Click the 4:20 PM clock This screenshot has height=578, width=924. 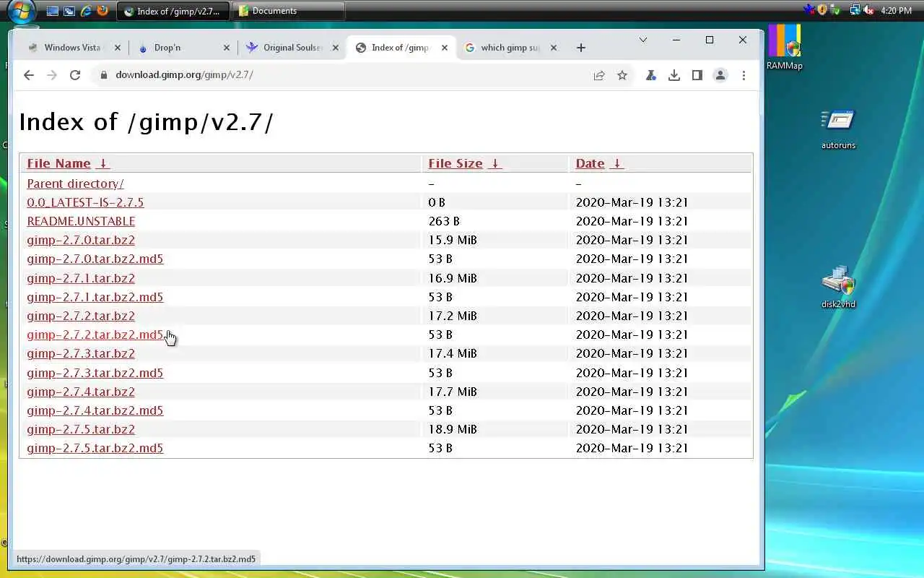(x=897, y=11)
